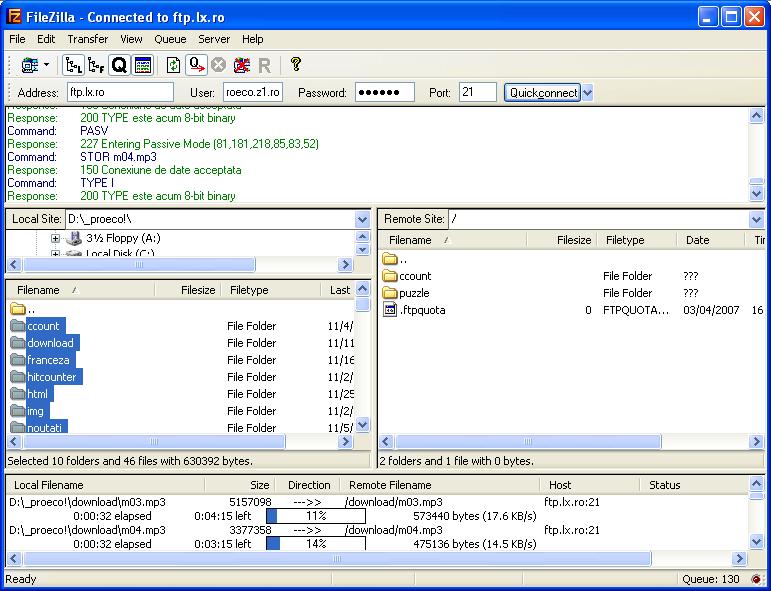Select the local franceza folder icon
The height and width of the screenshot is (591, 771).
click(18, 360)
